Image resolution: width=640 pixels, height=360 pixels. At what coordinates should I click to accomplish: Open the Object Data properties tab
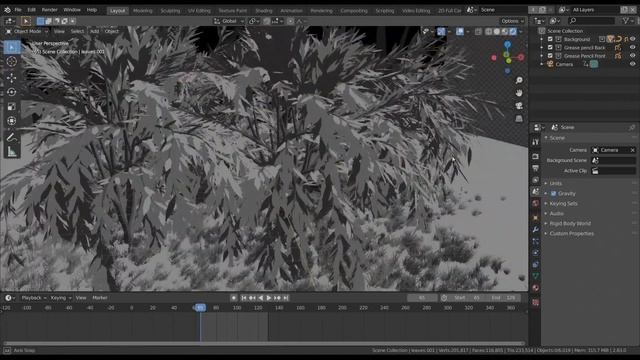point(536,276)
